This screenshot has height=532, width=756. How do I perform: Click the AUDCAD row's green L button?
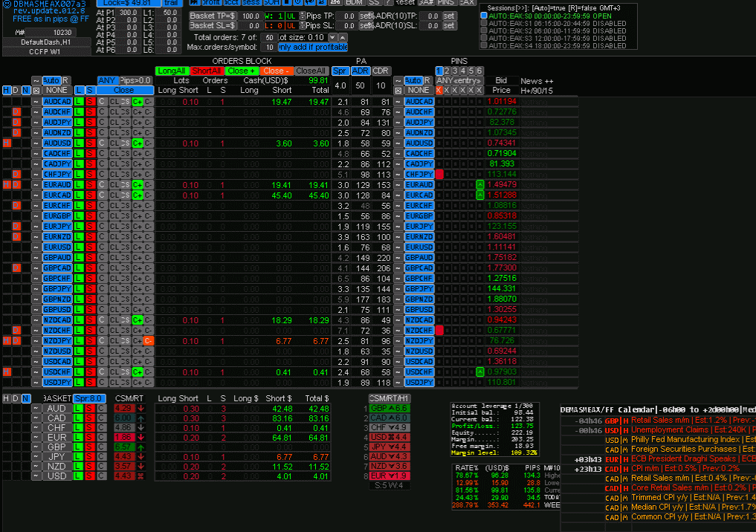click(x=79, y=102)
